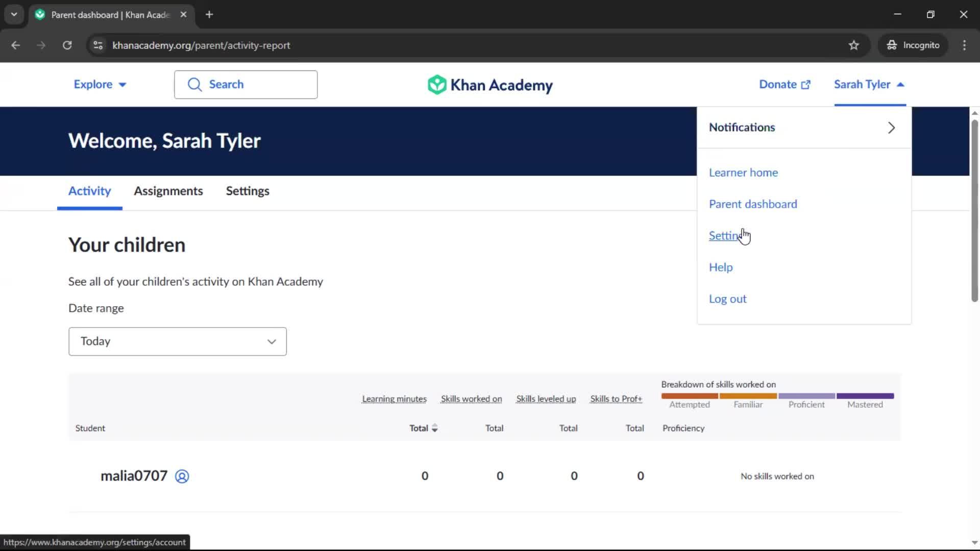Restore down the browser window
The height and width of the screenshot is (551, 980).
coord(930,15)
